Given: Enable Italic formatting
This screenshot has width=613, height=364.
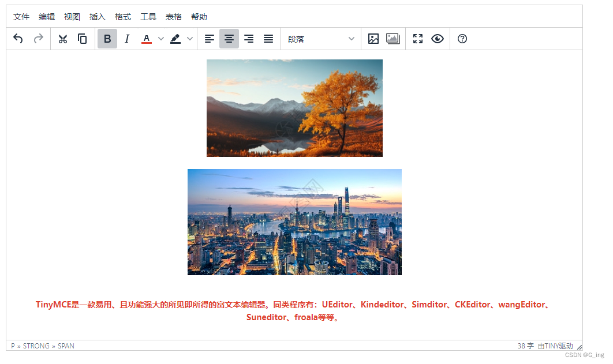Looking at the screenshot, I should coord(127,39).
